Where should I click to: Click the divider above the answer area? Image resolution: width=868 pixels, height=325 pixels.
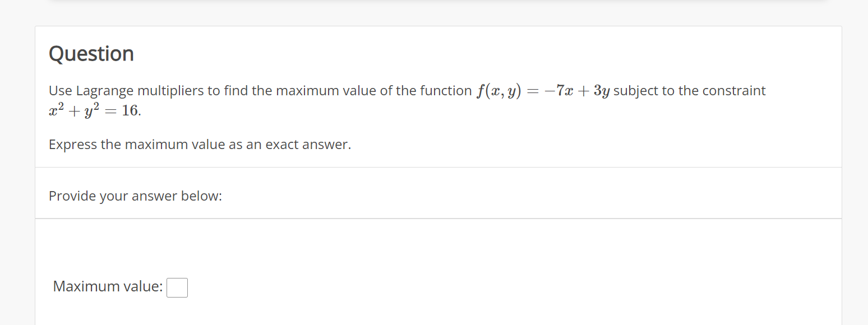(x=437, y=219)
